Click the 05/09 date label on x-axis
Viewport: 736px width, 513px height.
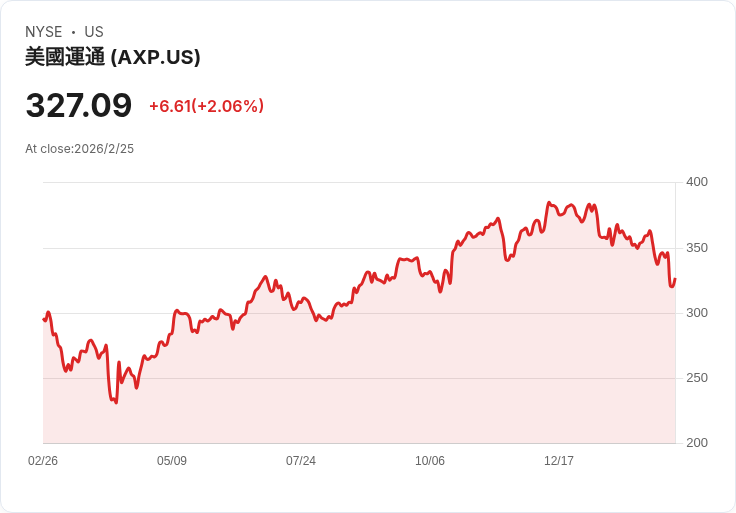point(172,461)
